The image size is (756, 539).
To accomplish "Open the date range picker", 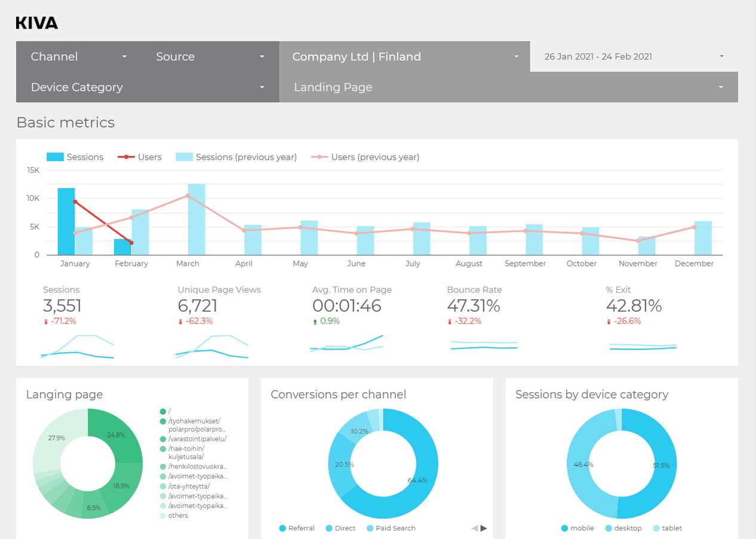I will tap(633, 57).
